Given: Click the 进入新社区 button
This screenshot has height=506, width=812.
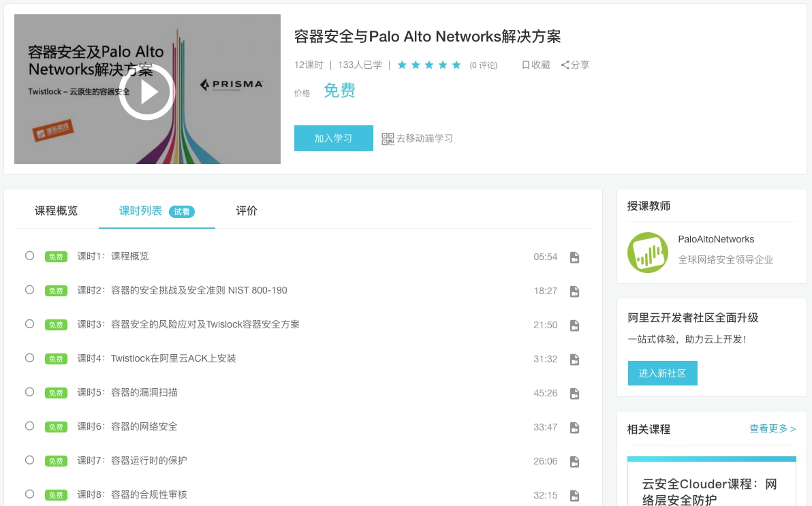Looking at the screenshot, I should coord(662,373).
